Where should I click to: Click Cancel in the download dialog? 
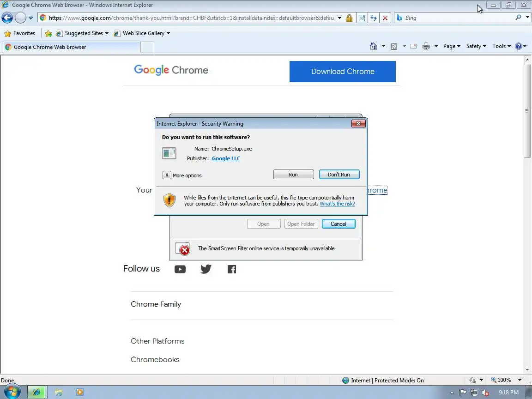click(x=339, y=224)
